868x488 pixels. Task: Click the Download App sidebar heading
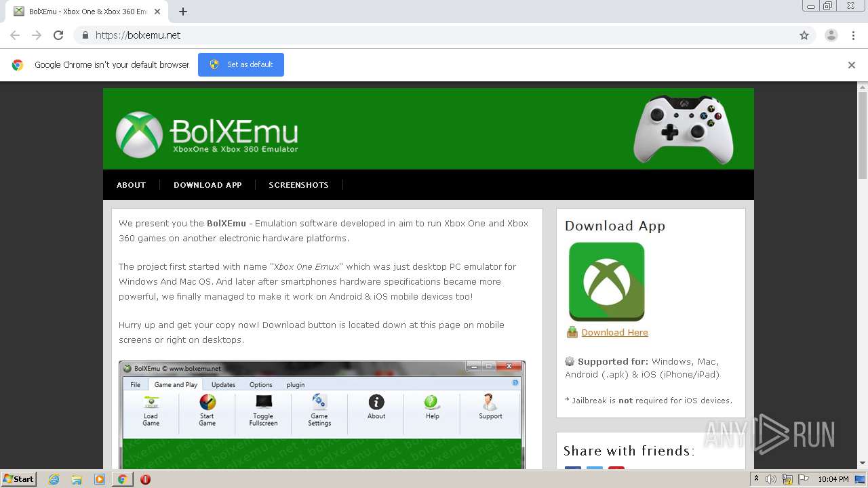[x=615, y=226]
